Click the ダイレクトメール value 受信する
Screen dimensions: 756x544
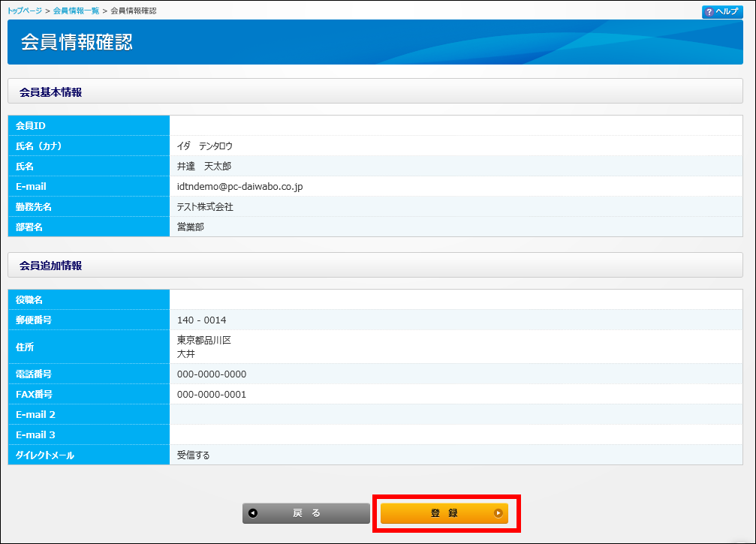pos(194,455)
